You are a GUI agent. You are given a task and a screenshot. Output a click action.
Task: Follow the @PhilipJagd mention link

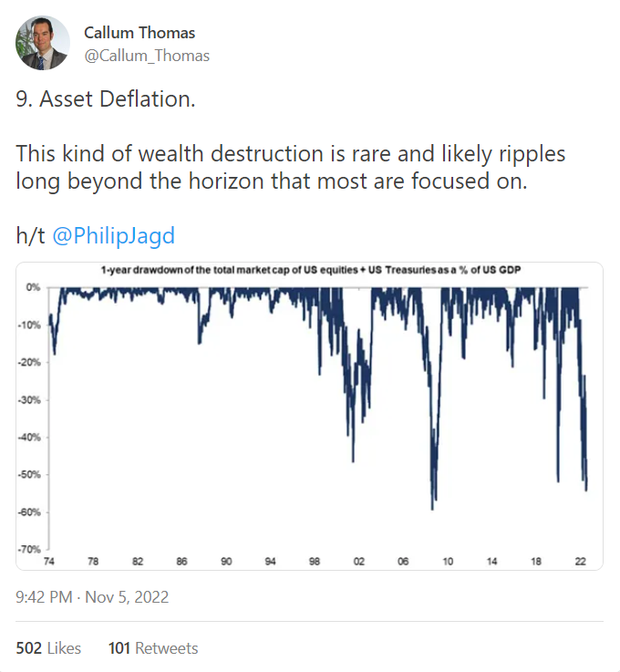coord(114,235)
